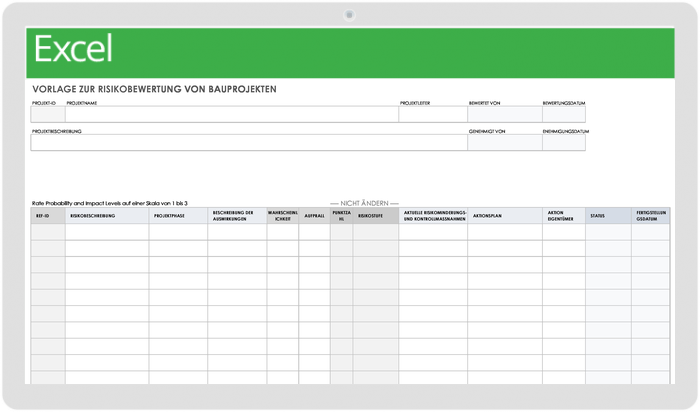Select the first cell under the Projektphase header

coord(178,232)
